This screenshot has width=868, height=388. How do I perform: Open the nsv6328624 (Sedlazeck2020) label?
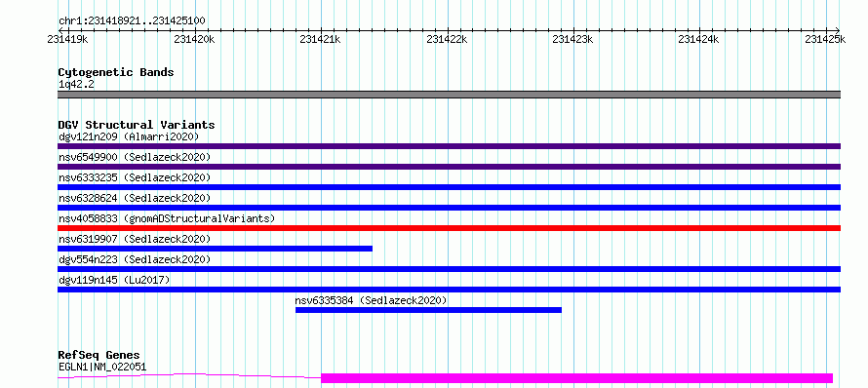pos(135,198)
